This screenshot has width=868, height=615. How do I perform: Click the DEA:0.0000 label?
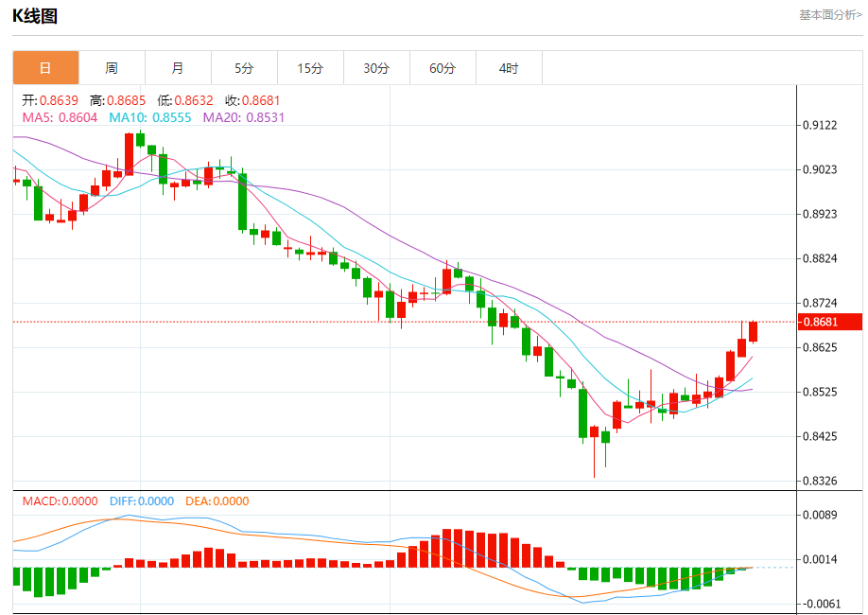point(217,501)
